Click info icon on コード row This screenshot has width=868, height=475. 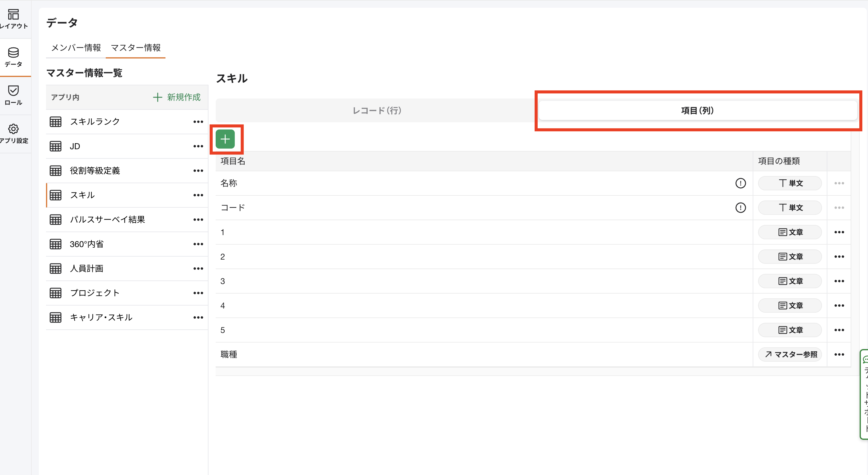pos(740,208)
